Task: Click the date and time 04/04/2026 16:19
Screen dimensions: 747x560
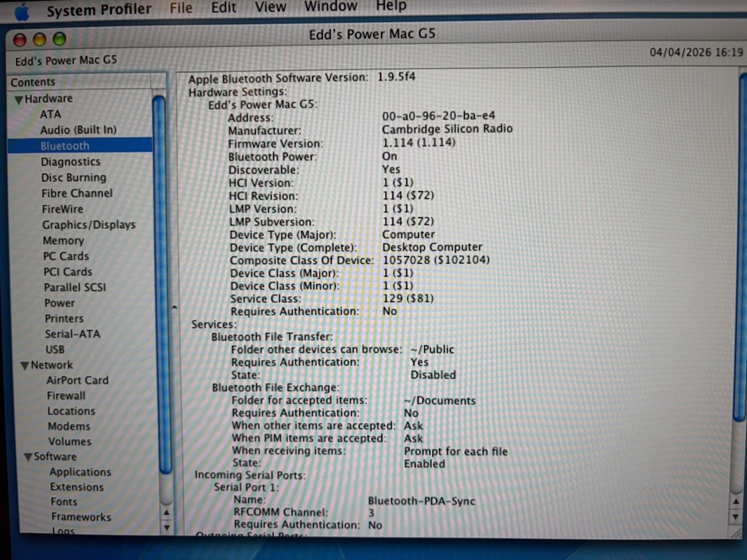Action: (x=696, y=52)
